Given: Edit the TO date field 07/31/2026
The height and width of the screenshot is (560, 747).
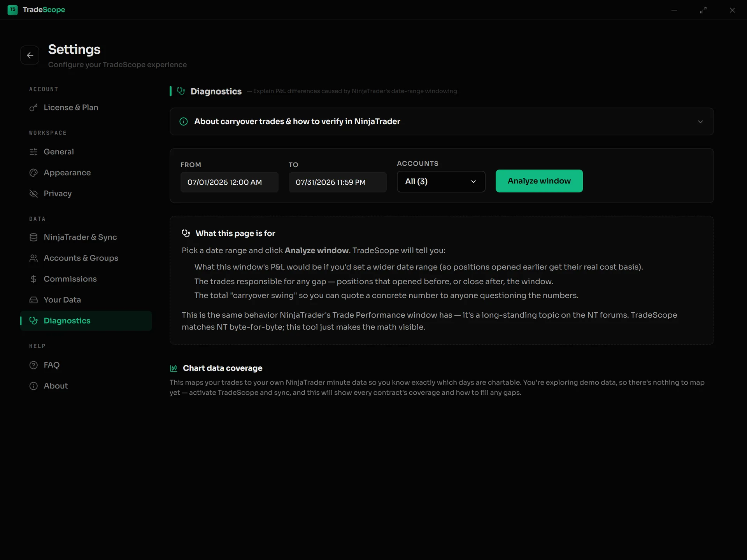Looking at the screenshot, I should coord(337,182).
